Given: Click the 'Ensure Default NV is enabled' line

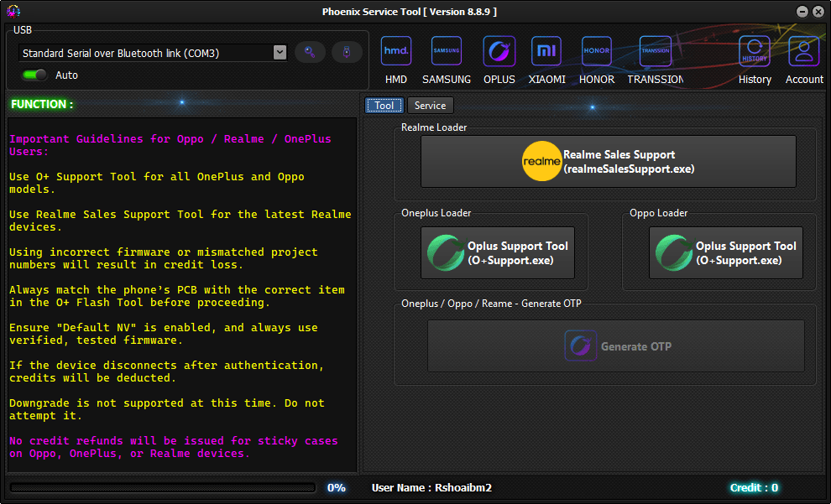Looking at the screenshot, I should (163, 334).
